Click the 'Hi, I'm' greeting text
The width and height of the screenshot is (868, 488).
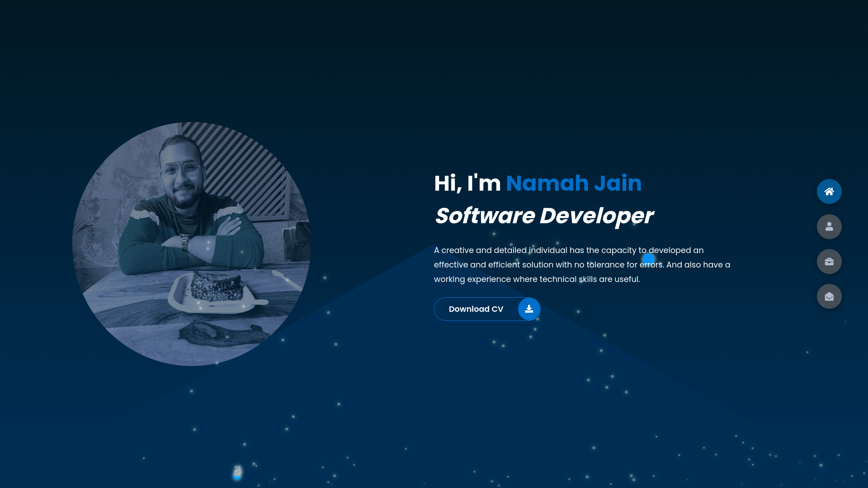[467, 183]
